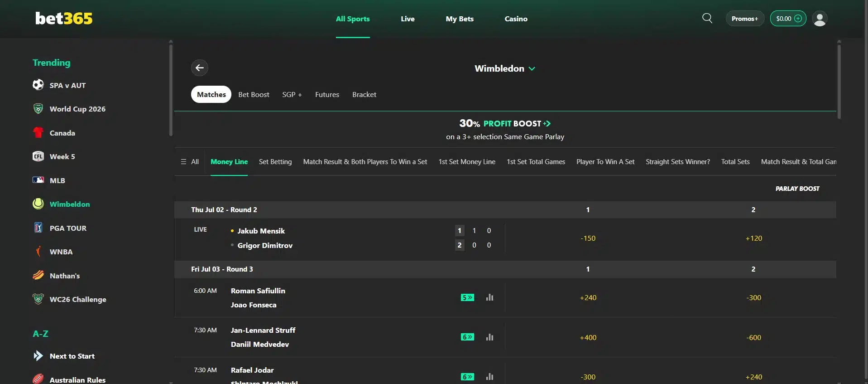Switch to the All Sports tab

point(353,19)
